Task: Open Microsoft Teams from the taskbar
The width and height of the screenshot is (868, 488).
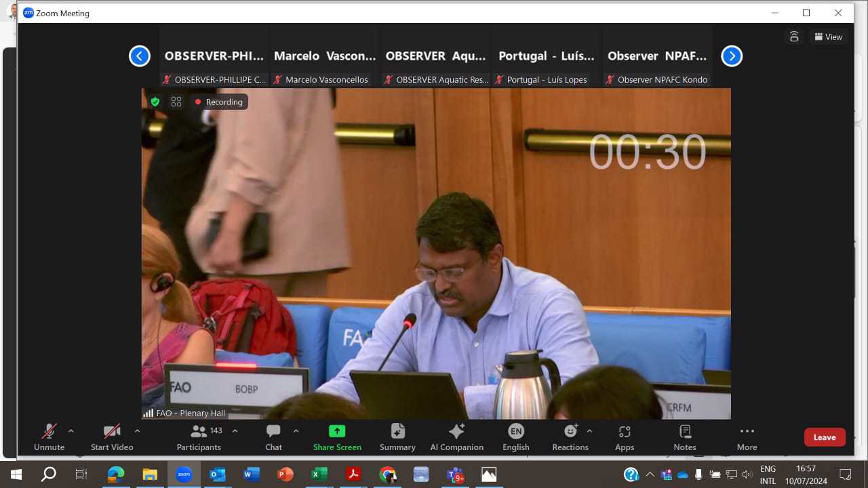Action: 455,474
